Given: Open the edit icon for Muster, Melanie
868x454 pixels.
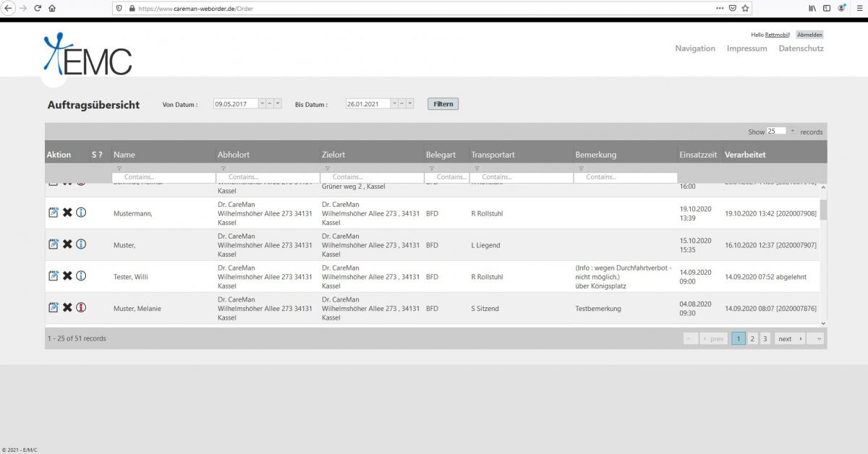Looking at the screenshot, I should (x=53, y=308).
